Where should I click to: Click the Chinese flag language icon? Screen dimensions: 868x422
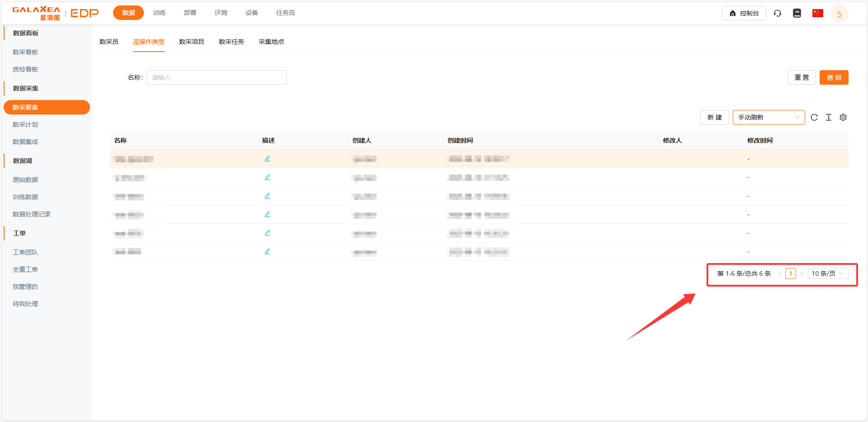pos(817,13)
